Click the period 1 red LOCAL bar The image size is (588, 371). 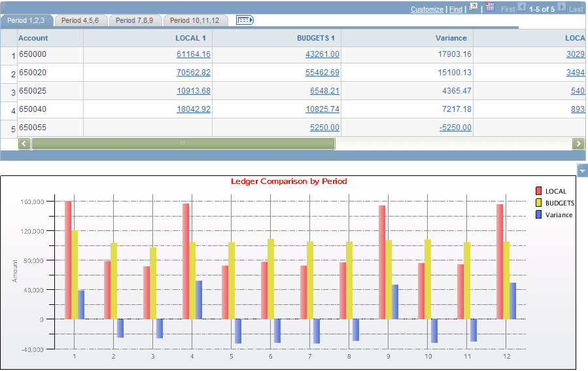coord(68,260)
